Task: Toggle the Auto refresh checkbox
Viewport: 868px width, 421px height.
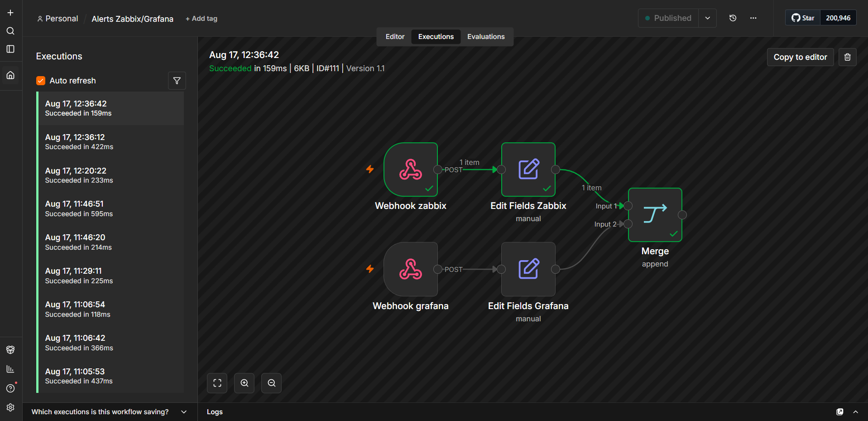Action: coord(41,81)
